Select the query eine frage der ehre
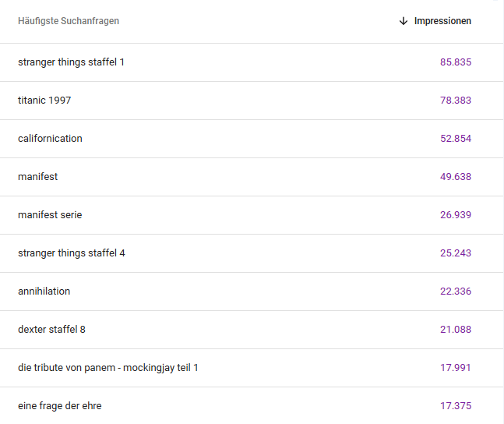This screenshot has width=504, height=424. (x=60, y=406)
